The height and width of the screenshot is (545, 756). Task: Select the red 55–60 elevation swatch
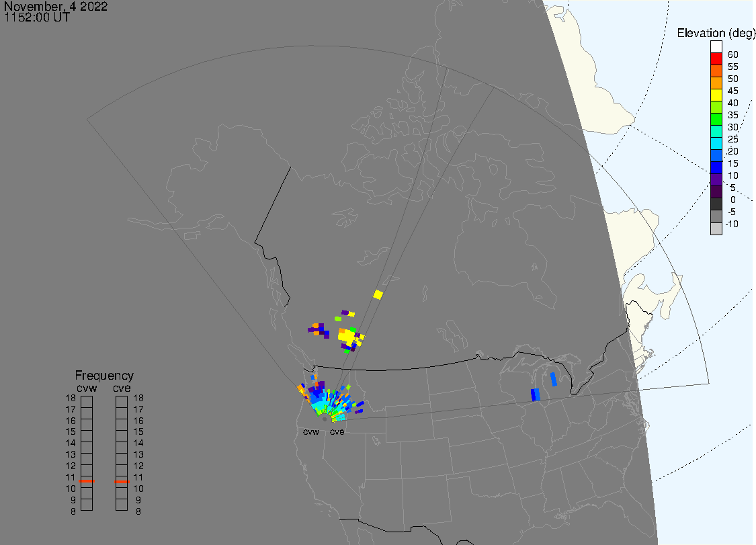pos(716,59)
